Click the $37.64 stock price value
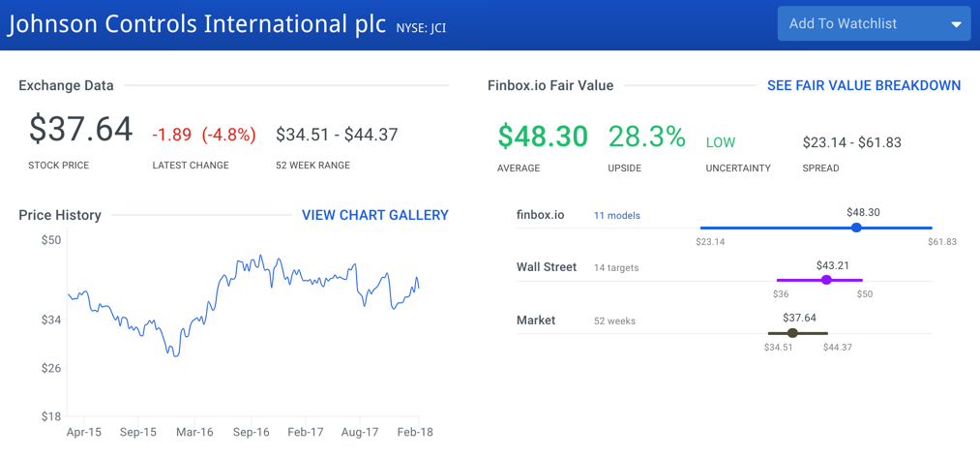 pos(80,130)
